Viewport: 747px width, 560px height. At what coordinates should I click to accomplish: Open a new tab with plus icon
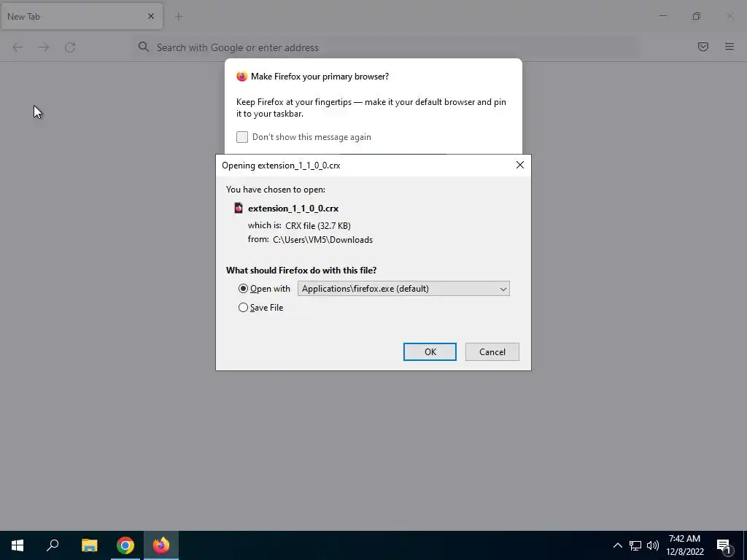point(179,17)
